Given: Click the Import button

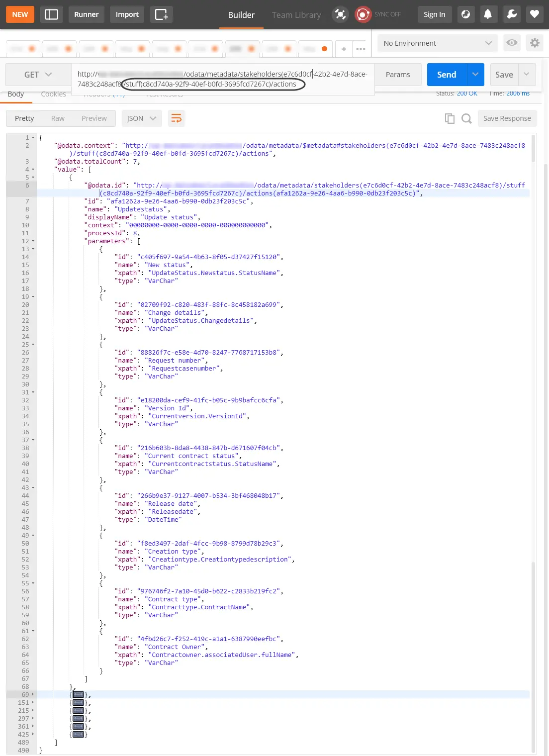Looking at the screenshot, I should tap(127, 14).
